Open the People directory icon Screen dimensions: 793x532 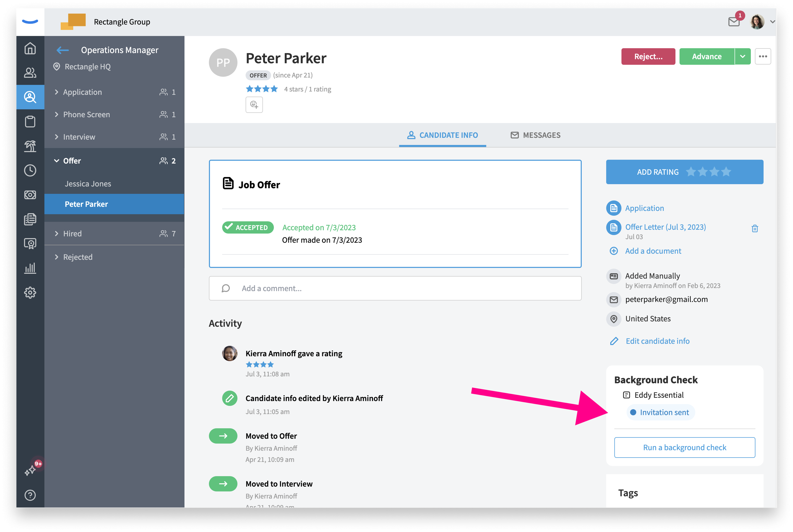pos(30,73)
